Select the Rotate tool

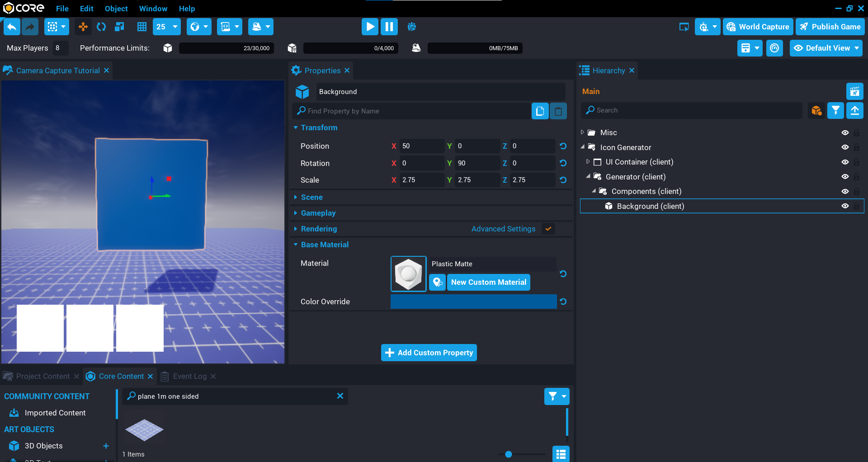(x=101, y=27)
